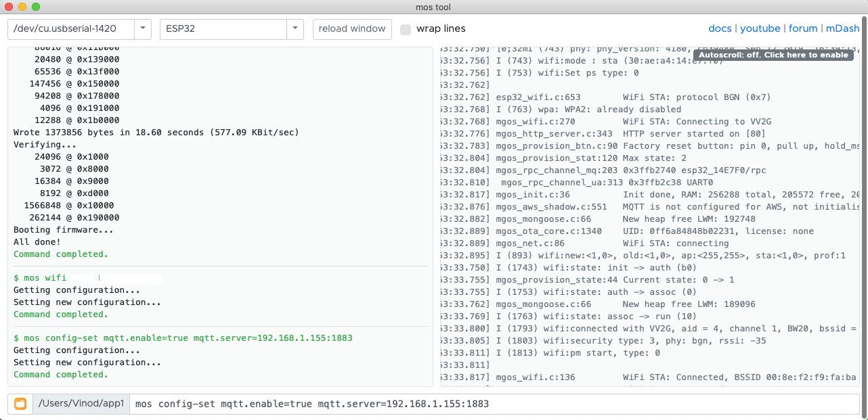Screen dimensions: 868x420
Task: Open the mDash link
Action: (842, 28)
